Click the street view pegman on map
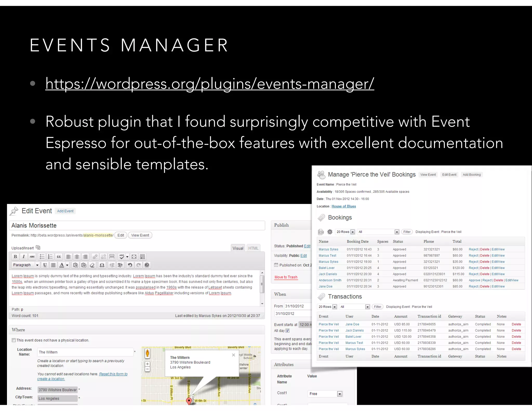 pos(147,353)
